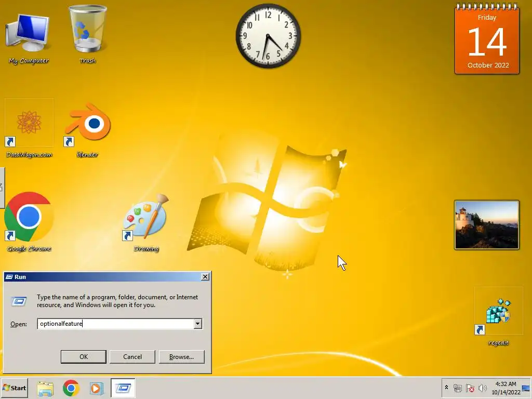Expand the Open history dropdown arrow
This screenshot has width=532, height=399.
198,324
